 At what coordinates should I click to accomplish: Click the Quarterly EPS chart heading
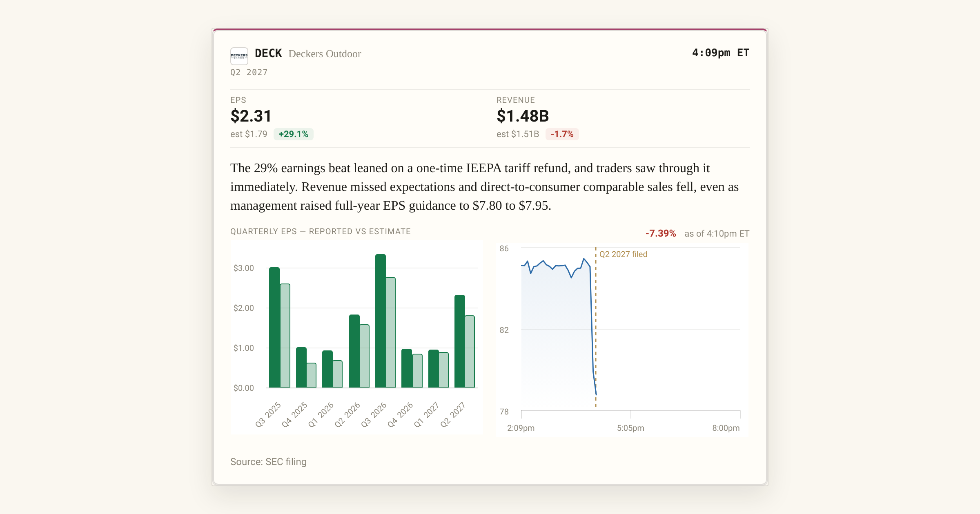click(x=321, y=231)
